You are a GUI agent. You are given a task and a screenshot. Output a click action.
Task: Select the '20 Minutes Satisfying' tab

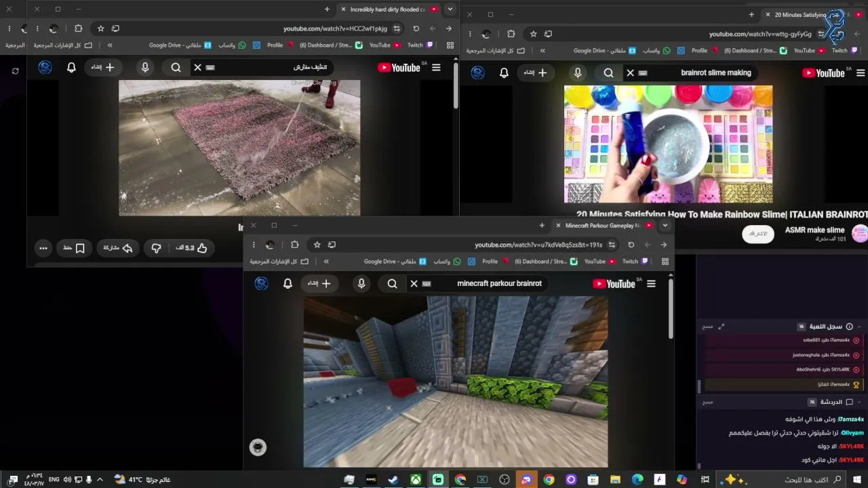[x=812, y=14]
